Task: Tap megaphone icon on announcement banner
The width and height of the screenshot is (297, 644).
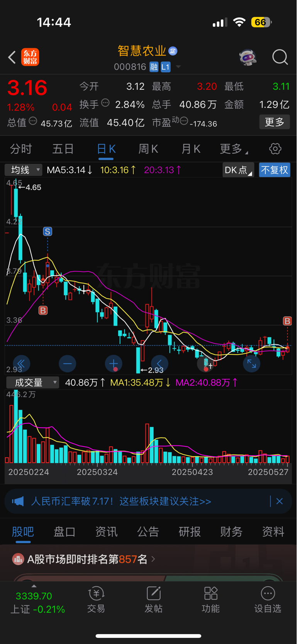Action: [18, 502]
